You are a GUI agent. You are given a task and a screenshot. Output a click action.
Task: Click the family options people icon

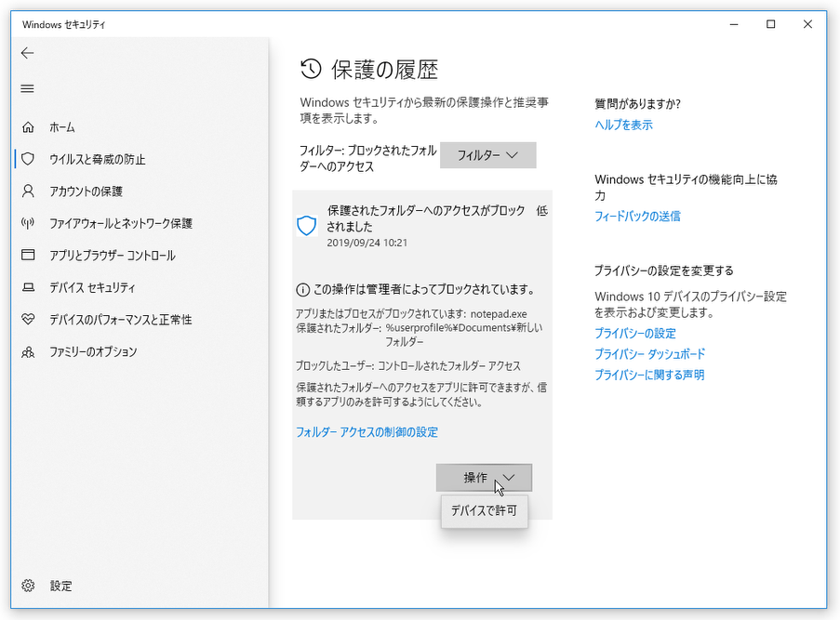pos(28,351)
